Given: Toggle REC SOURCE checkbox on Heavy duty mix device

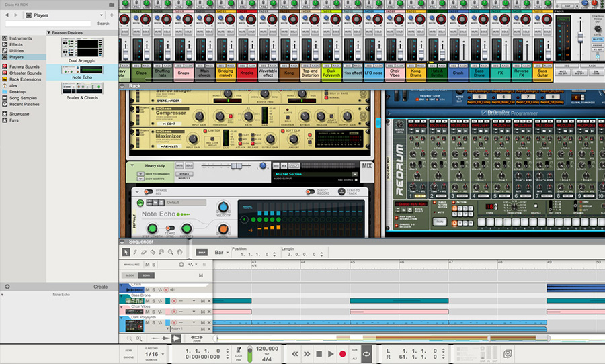Looking at the screenshot, I should click(356, 180).
